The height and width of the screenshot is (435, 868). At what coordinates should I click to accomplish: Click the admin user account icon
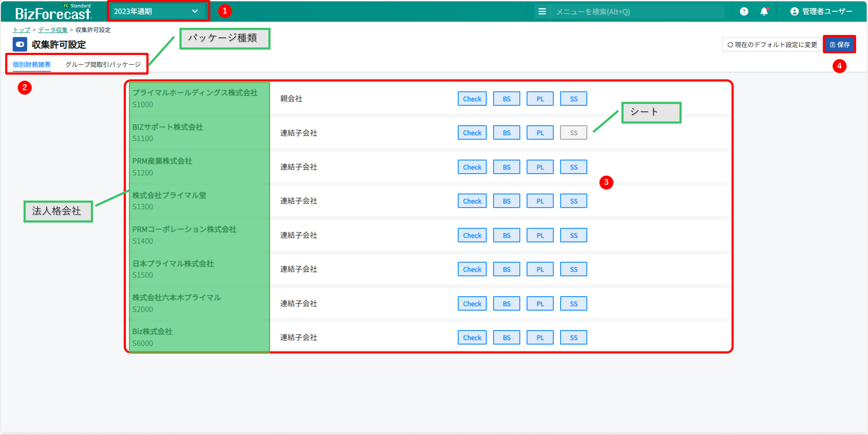794,11
